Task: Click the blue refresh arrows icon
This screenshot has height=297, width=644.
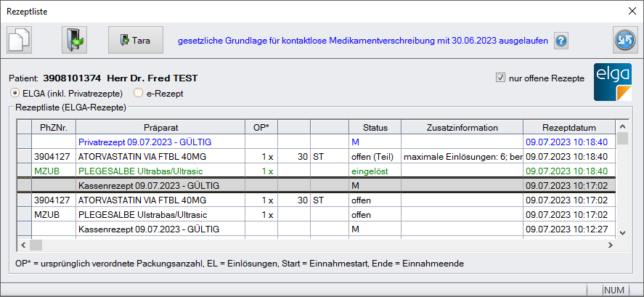Action: pos(624,40)
